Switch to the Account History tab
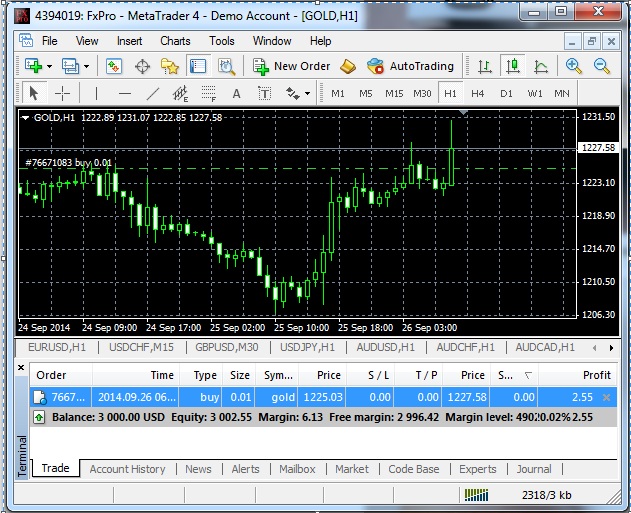This screenshot has width=631, height=513. [127, 469]
